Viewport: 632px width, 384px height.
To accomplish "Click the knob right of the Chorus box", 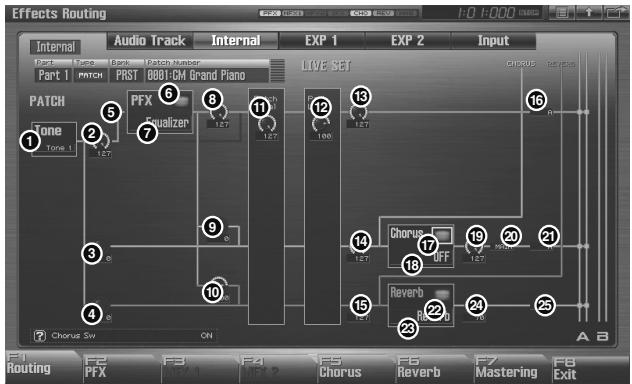I will point(474,247).
